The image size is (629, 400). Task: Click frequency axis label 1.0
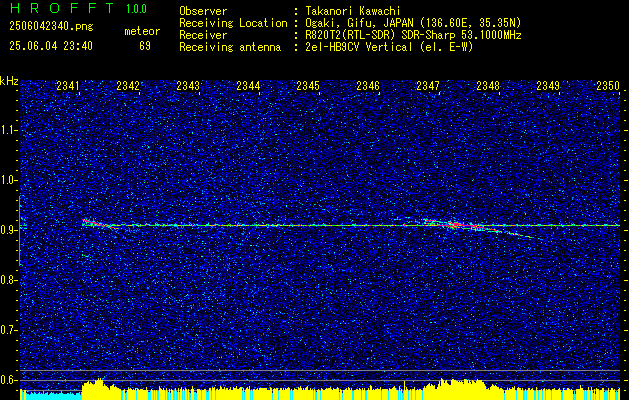[8, 180]
